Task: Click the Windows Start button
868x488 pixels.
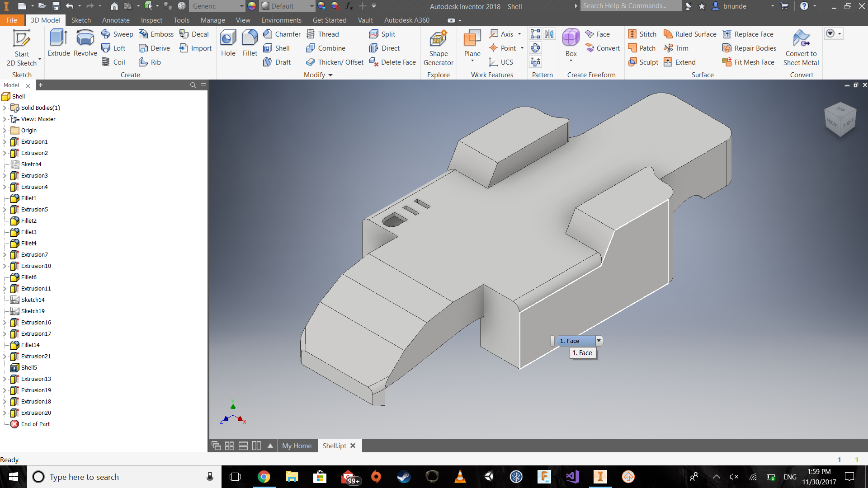Action: coord(13,477)
